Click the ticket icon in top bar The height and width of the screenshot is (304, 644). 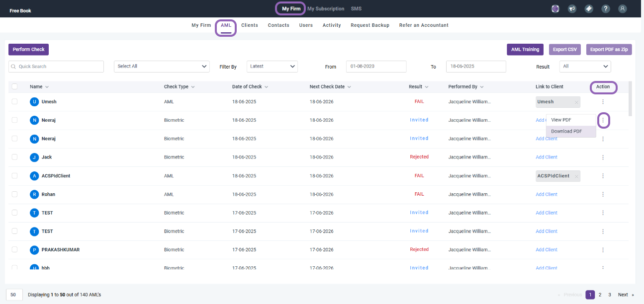point(589,9)
